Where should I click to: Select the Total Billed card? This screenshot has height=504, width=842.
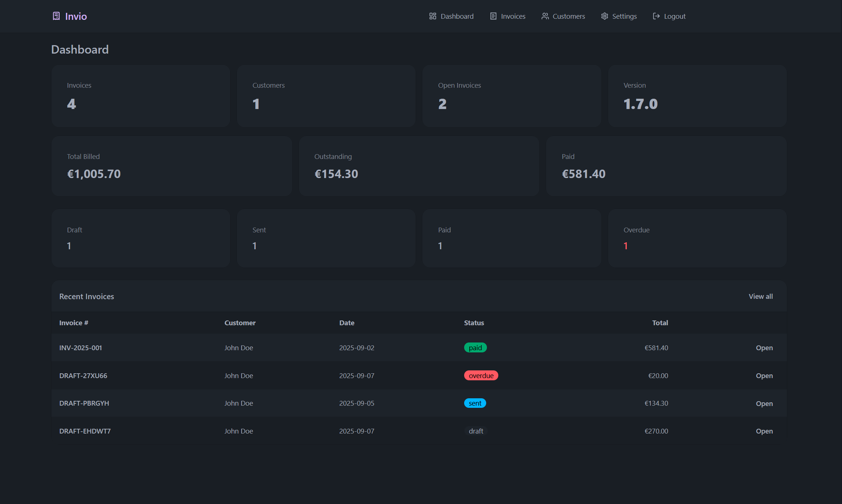pyautogui.click(x=171, y=166)
